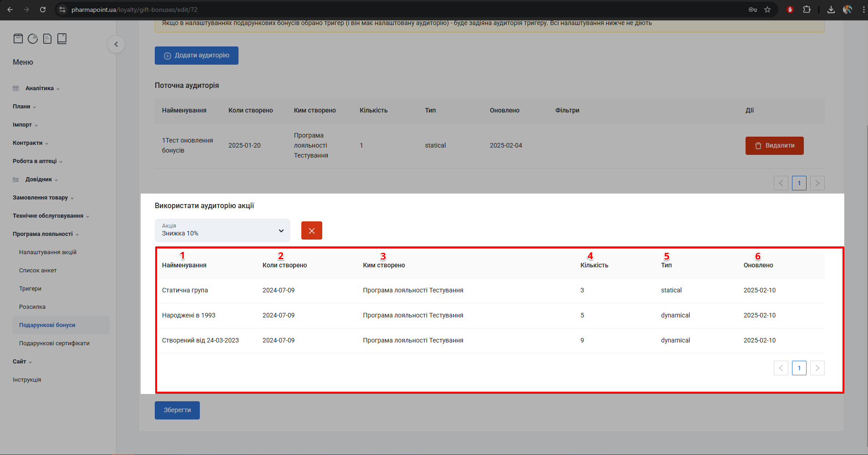Click the Фільтри column header
The height and width of the screenshot is (455, 868).
[x=567, y=110]
